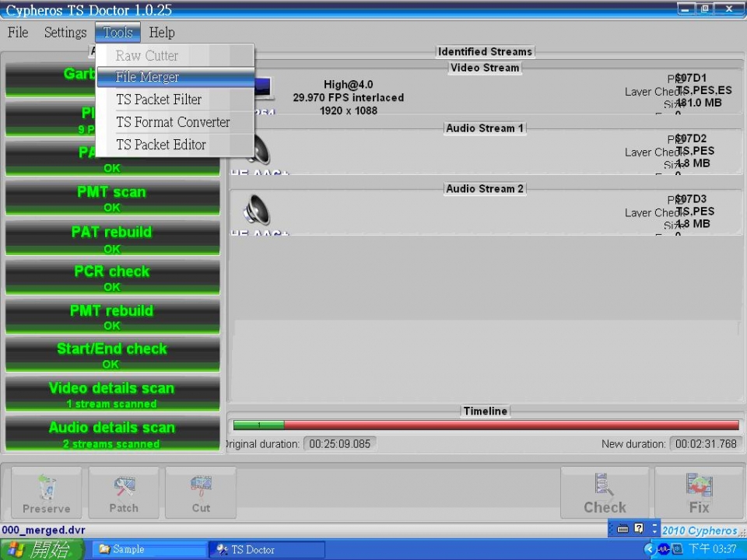Image resolution: width=747 pixels, height=560 pixels.
Task: Open the Help menu
Action: point(162,33)
